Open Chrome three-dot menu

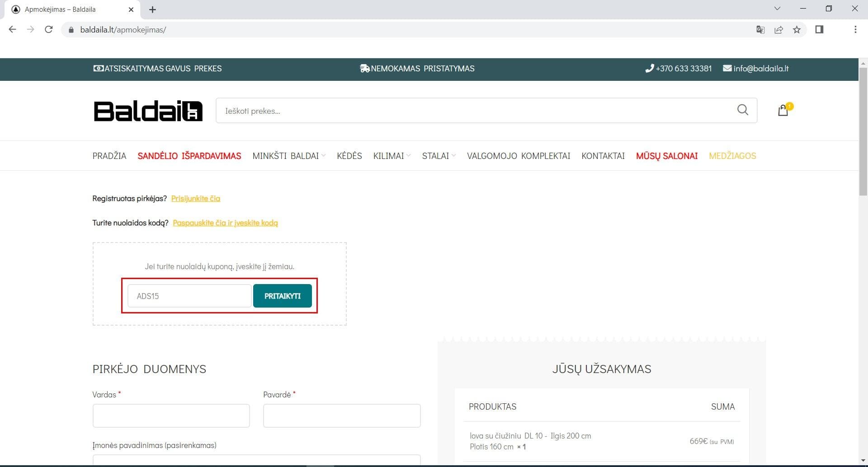click(855, 30)
